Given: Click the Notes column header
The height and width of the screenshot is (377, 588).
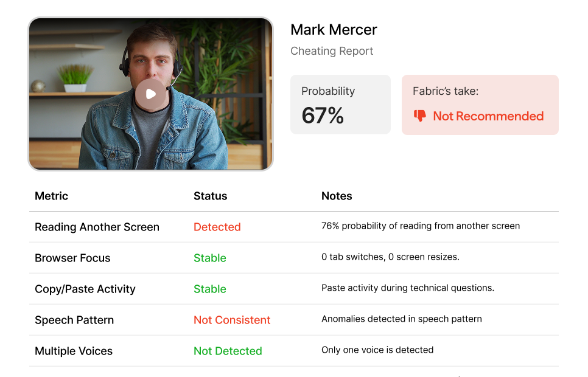Looking at the screenshot, I should (x=337, y=196).
